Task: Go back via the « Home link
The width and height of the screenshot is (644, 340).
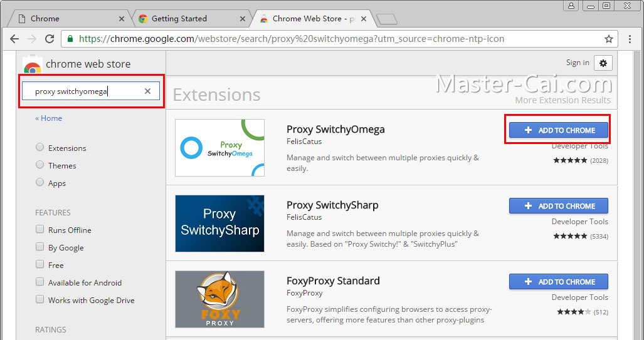Action: (x=48, y=118)
